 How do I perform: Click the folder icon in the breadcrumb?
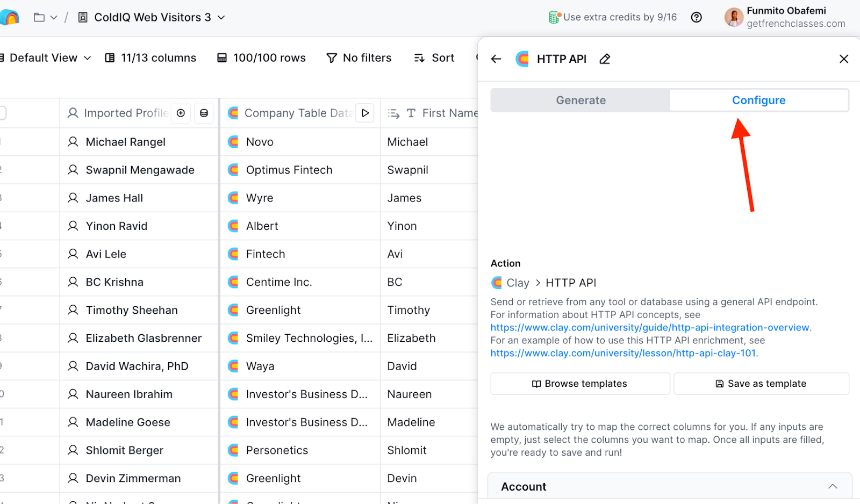tap(39, 17)
